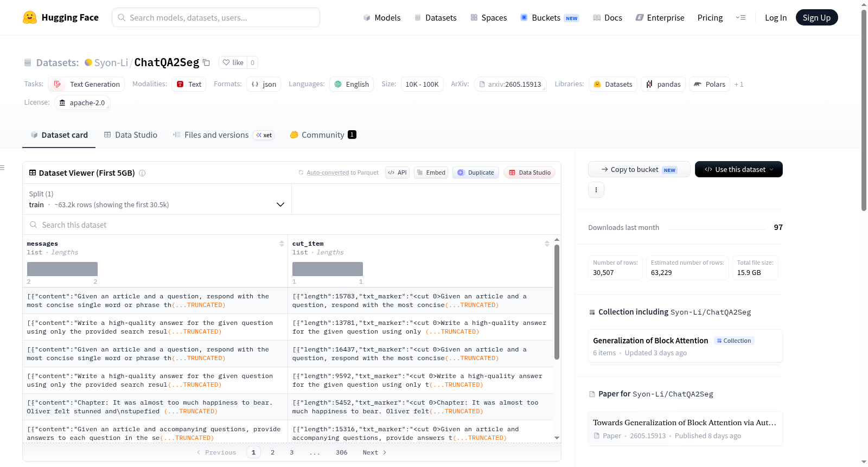The width and height of the screenshot is (868, 467).
Task: Click Log In
Action: tap(776, 17)
